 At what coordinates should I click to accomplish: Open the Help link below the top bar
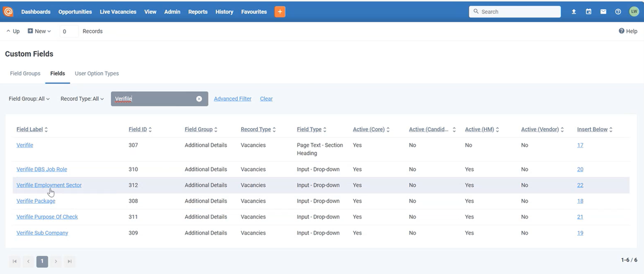pos(628,31)
